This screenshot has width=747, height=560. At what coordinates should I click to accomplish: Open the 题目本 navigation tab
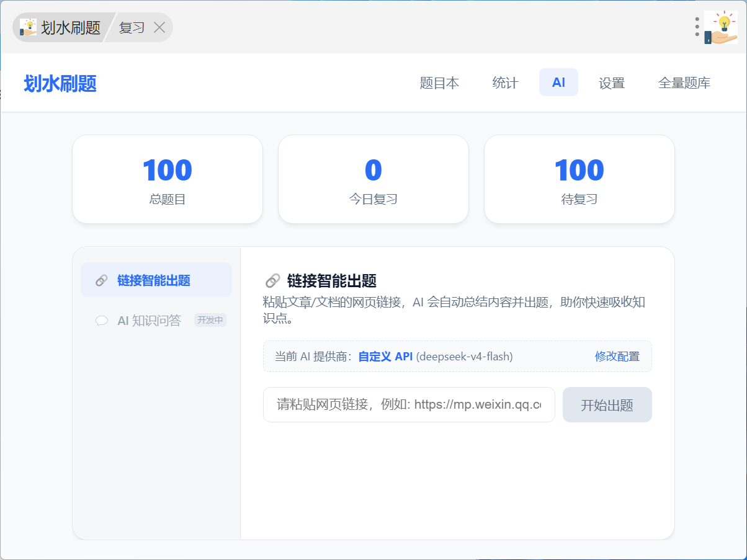pos(439,83)
